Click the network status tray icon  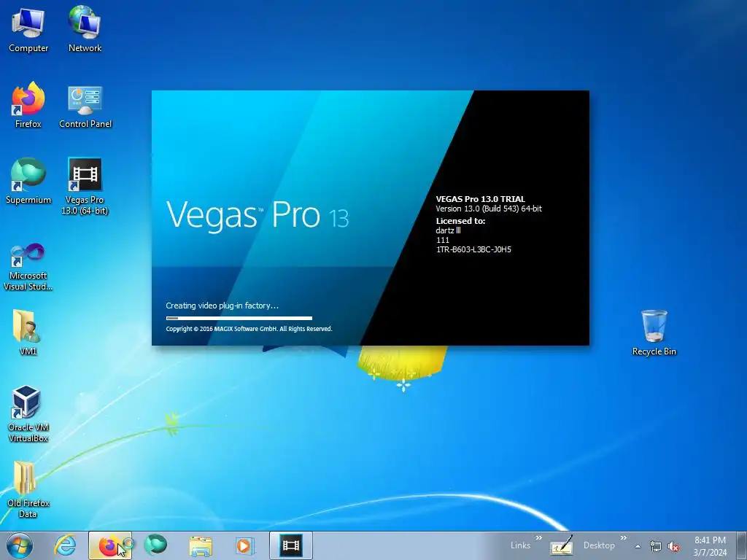(656, 546)
